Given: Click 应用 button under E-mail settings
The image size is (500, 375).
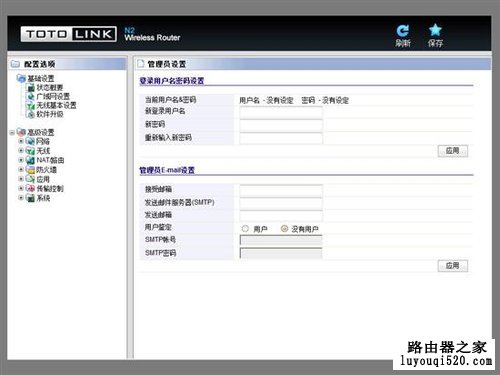Looking at the screenshot, I should pyautogui.click(x=453, y=266).
